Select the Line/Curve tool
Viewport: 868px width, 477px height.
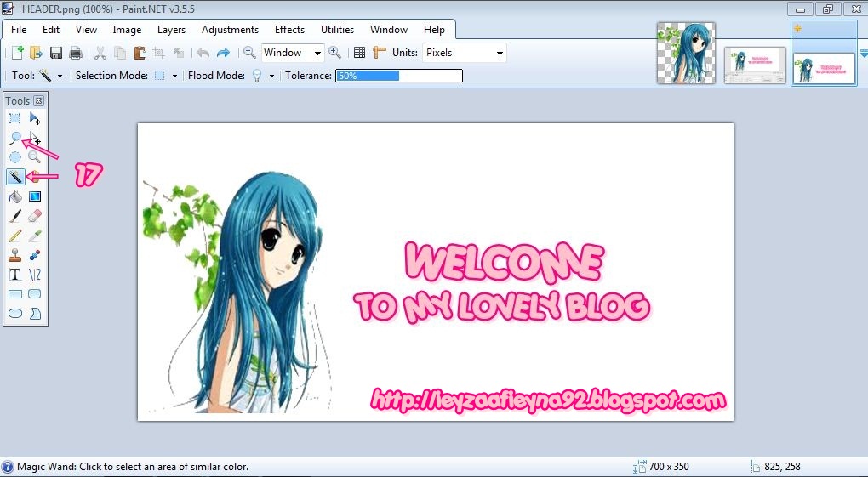click(x=35, y=275)
